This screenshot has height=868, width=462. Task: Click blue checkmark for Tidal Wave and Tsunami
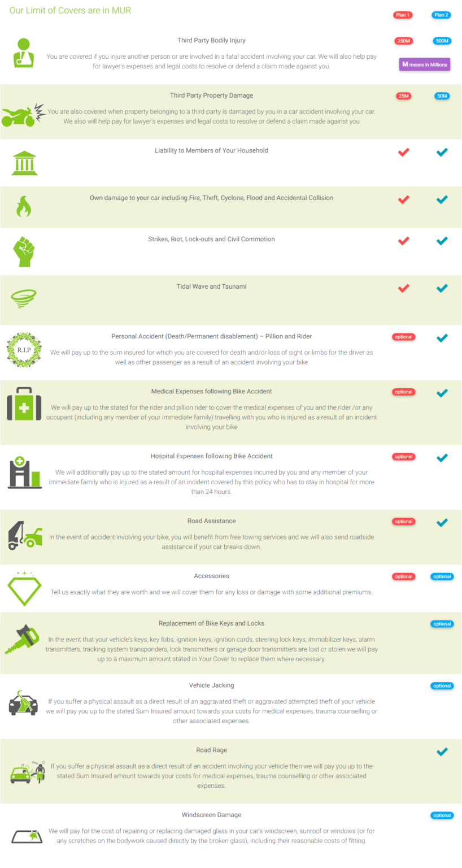coord(442,288)
